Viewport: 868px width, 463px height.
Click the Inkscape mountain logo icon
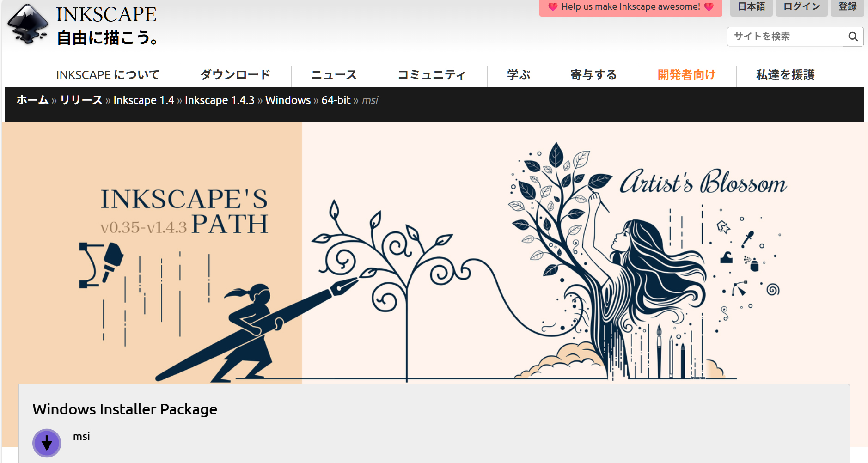click(x=28, y=24)
